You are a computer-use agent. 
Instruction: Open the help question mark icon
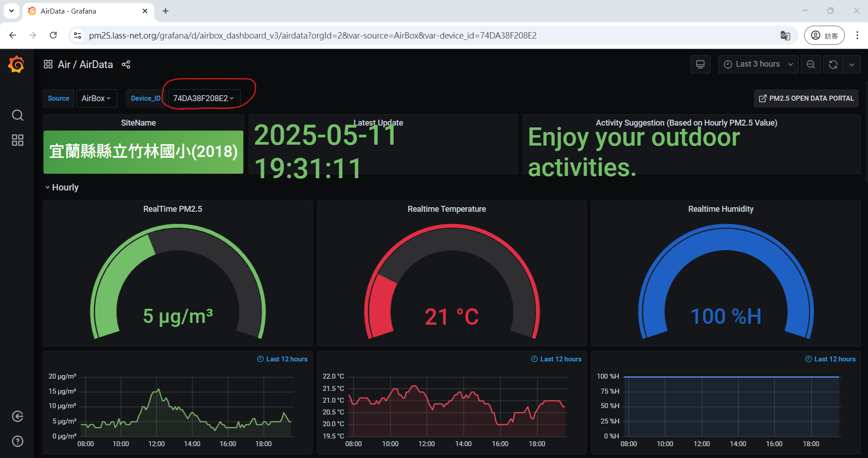point(18,441)
